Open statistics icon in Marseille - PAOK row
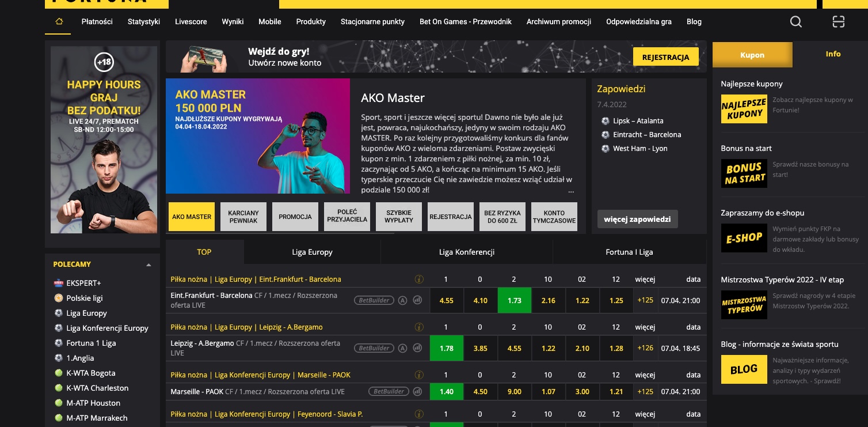 coord(418,392)
